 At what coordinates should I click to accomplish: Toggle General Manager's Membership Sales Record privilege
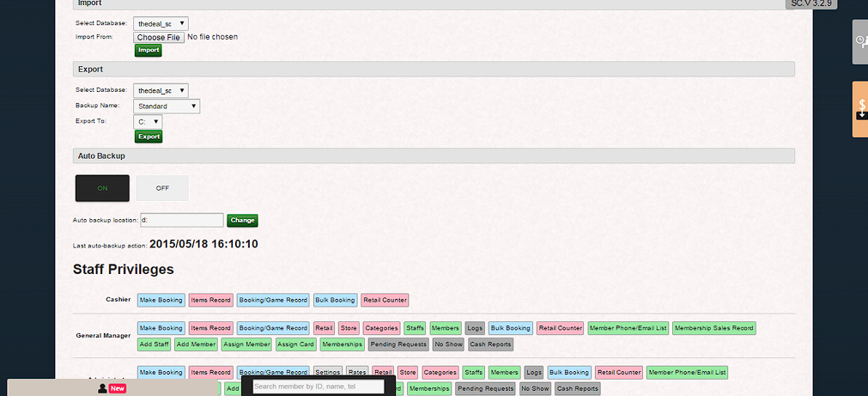pos(714,328)
